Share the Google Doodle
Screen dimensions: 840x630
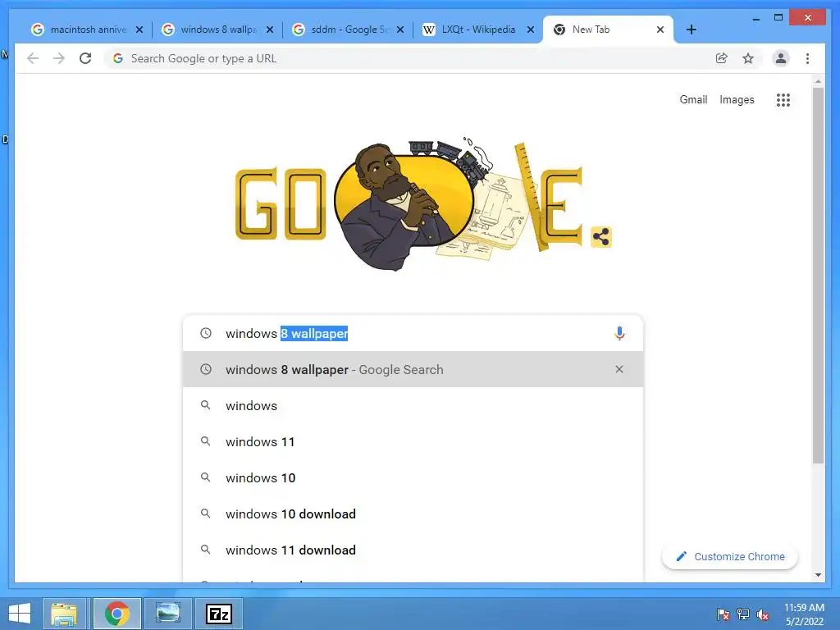coord(601,237)
